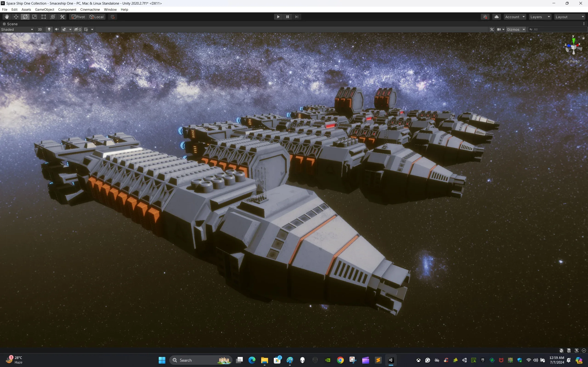Activate the Move tool
This screenshot has height=367, width=588.
(x=16, y=17)
